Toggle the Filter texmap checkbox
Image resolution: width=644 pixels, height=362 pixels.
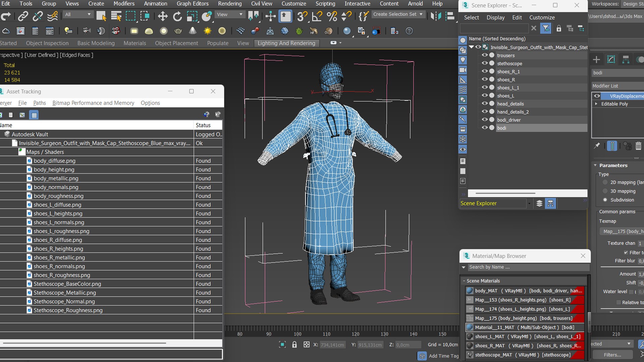pos(626,252)
